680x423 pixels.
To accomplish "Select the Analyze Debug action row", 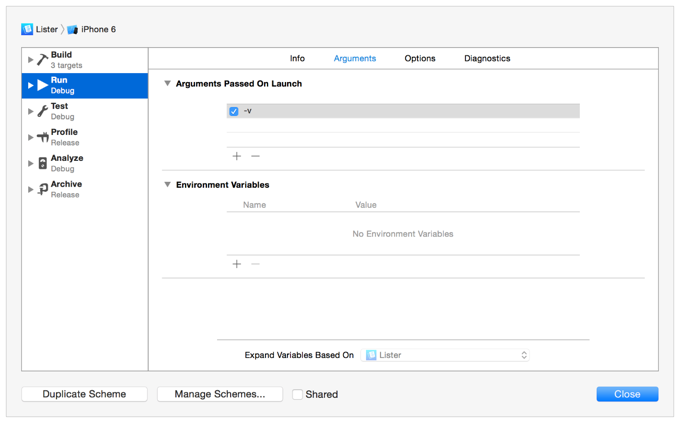I will click(x=85, y=164).
